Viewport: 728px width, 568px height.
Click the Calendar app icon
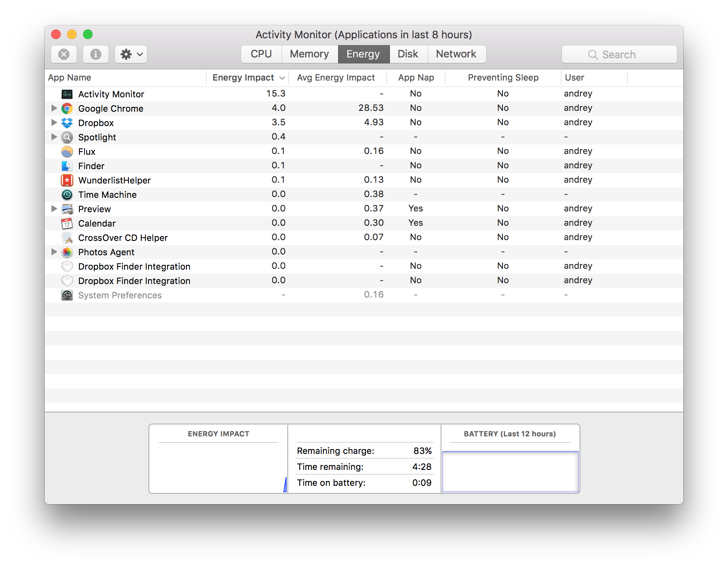(67, 223)
